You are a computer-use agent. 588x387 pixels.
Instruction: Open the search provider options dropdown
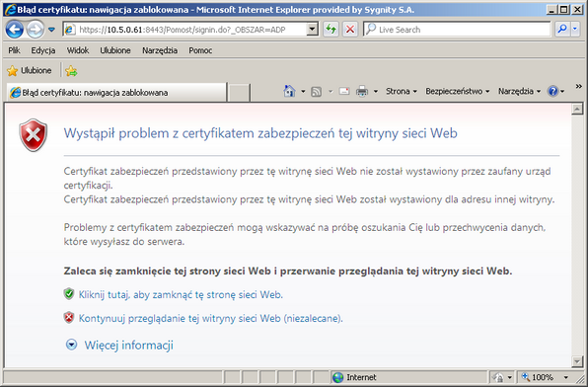(575, 30)
